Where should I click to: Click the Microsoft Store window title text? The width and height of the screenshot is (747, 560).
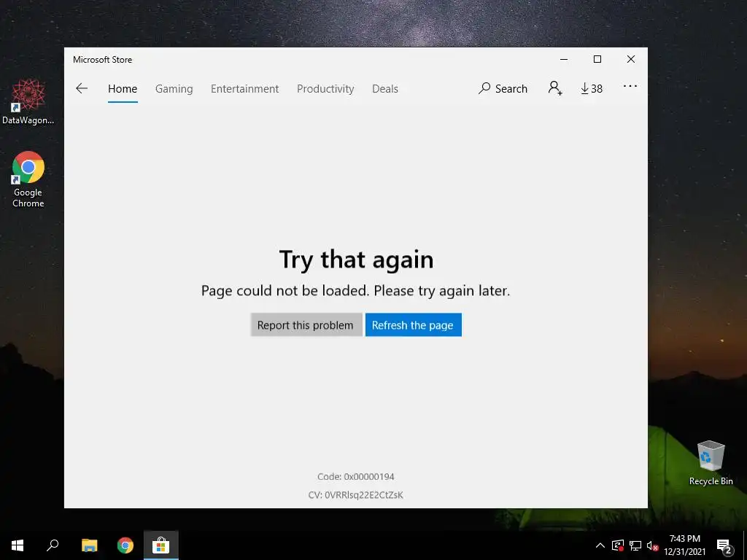pyautogui.click(x=102, y=60)
